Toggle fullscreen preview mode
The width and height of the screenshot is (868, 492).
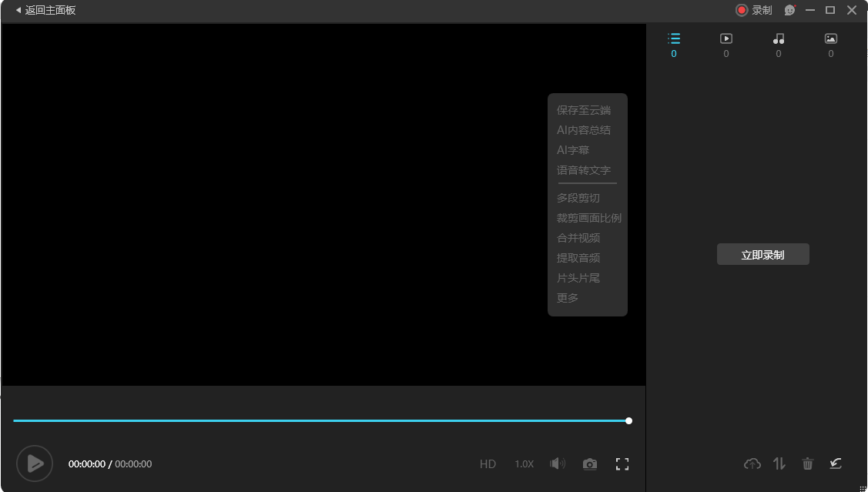tap(622, 464)
